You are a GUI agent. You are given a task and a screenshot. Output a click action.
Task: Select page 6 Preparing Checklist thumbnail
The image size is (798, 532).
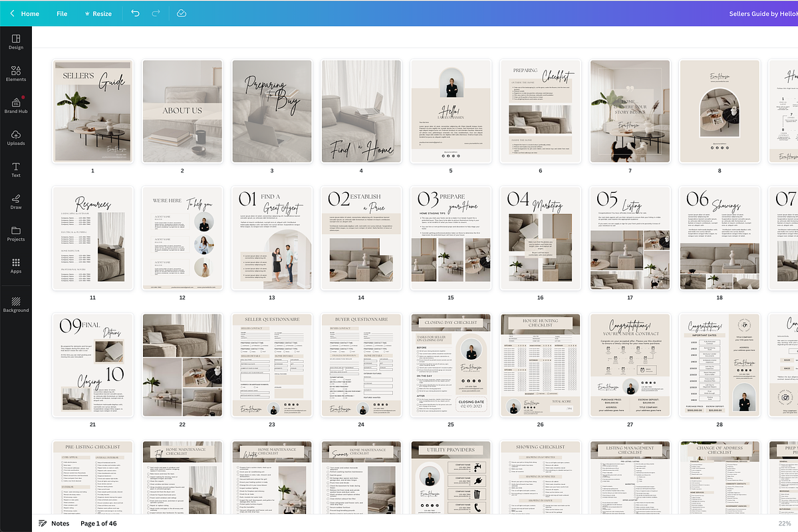click(x=540, y=111)
